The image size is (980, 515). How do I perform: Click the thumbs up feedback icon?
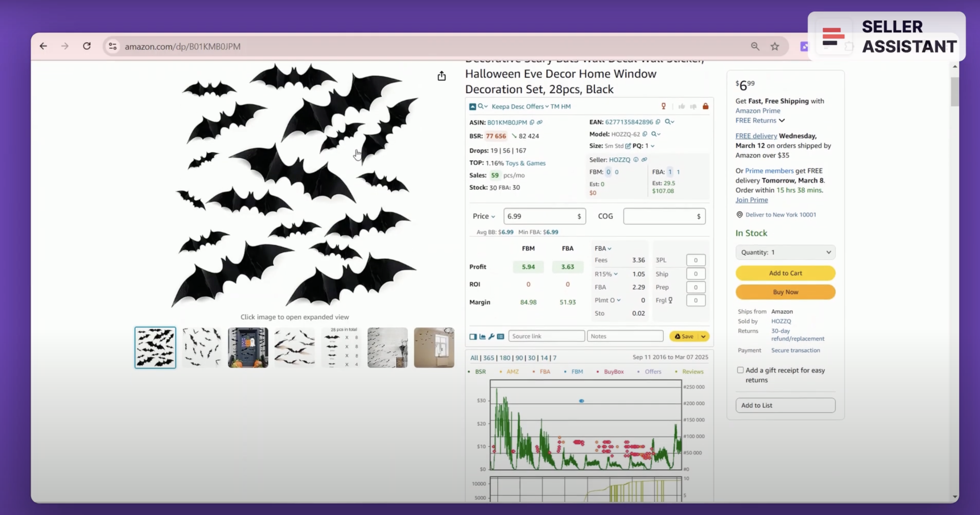point(681,107)
